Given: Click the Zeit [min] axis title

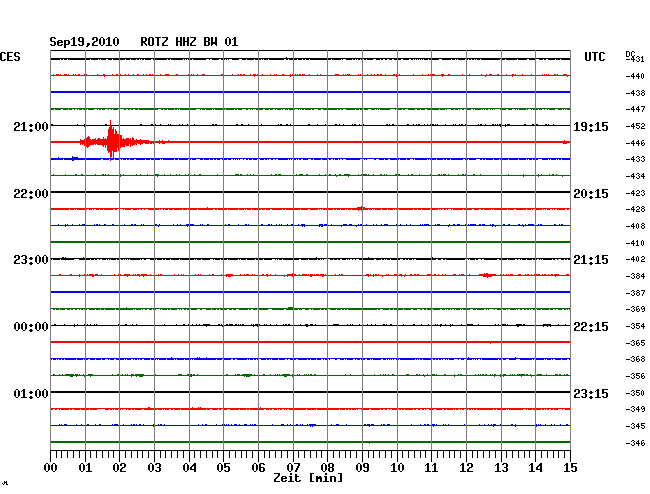Looking at the screenshot, I should coord(308,478).
